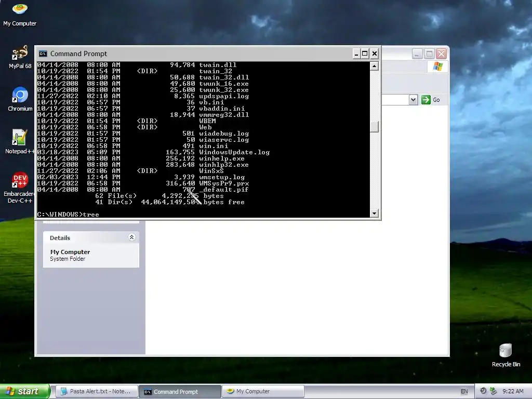The image size is (532, 399).
Task: Click the Windows flag logo in My Computer window
Action: tap(437, 66)
